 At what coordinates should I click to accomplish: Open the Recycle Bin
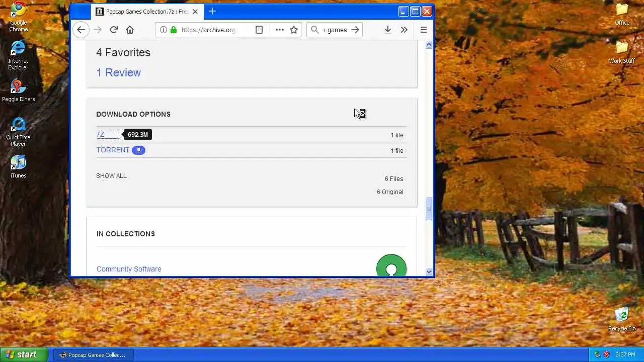(x=622, y=319)
